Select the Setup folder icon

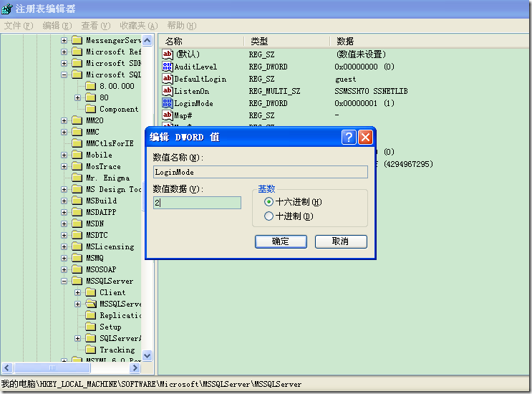tap(91, 327)
